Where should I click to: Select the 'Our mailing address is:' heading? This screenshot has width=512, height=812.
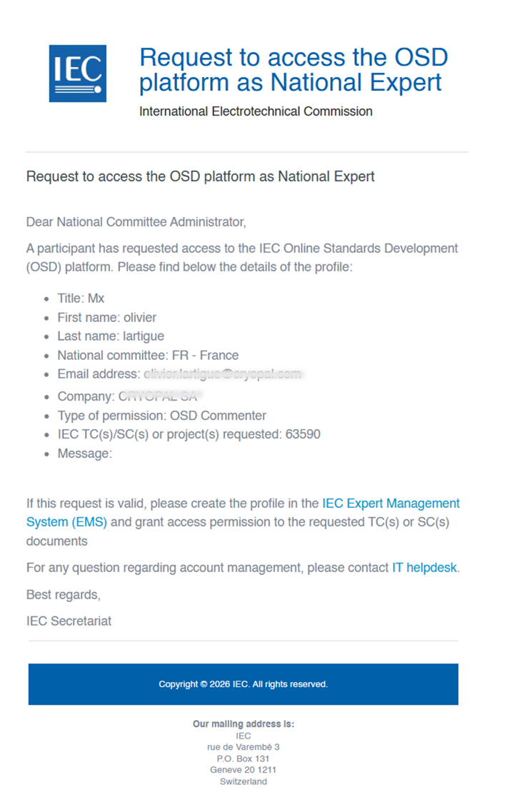(x=244, y=724)
